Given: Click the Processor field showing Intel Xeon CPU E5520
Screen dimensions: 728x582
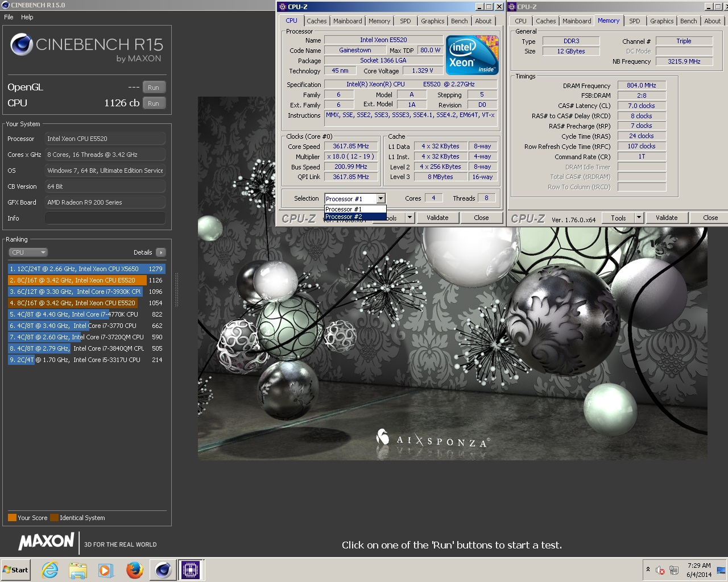Looking at the screenshot, I should (x=105, y=139).
